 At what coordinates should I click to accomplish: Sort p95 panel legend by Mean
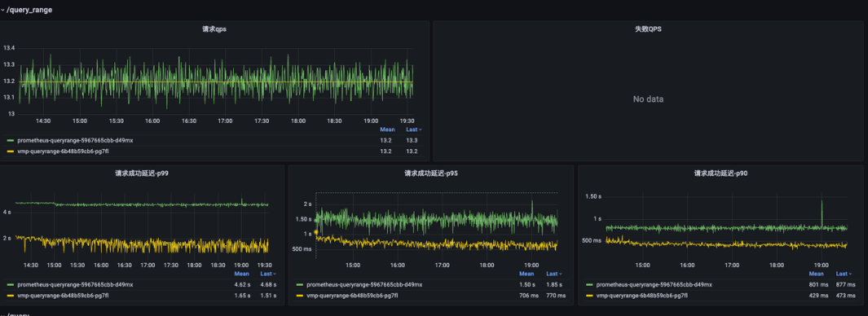coord(527,274)
